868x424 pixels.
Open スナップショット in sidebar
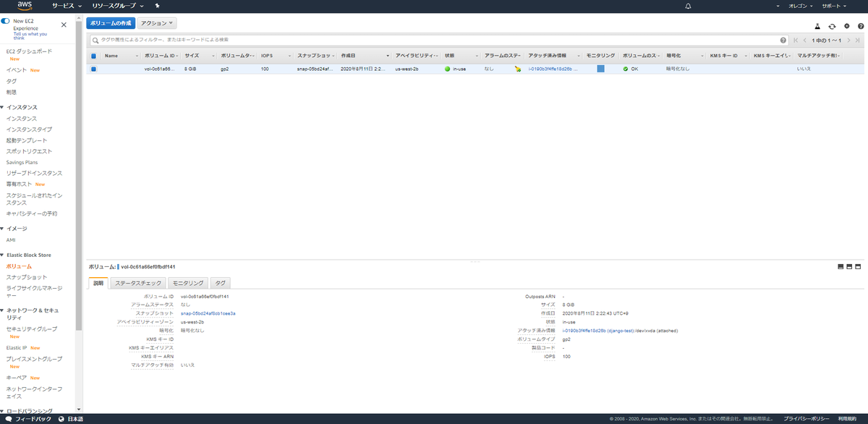coord(27,277)
